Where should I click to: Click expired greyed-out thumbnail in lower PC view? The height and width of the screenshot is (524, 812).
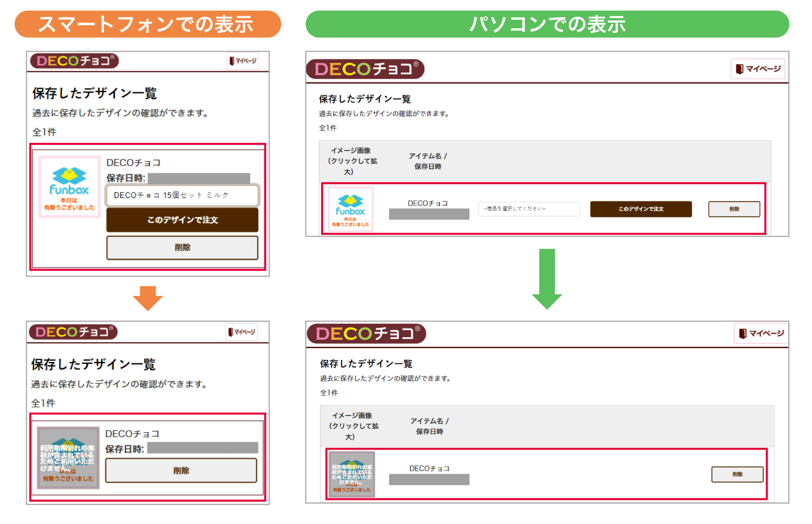(x=352, y=475)
